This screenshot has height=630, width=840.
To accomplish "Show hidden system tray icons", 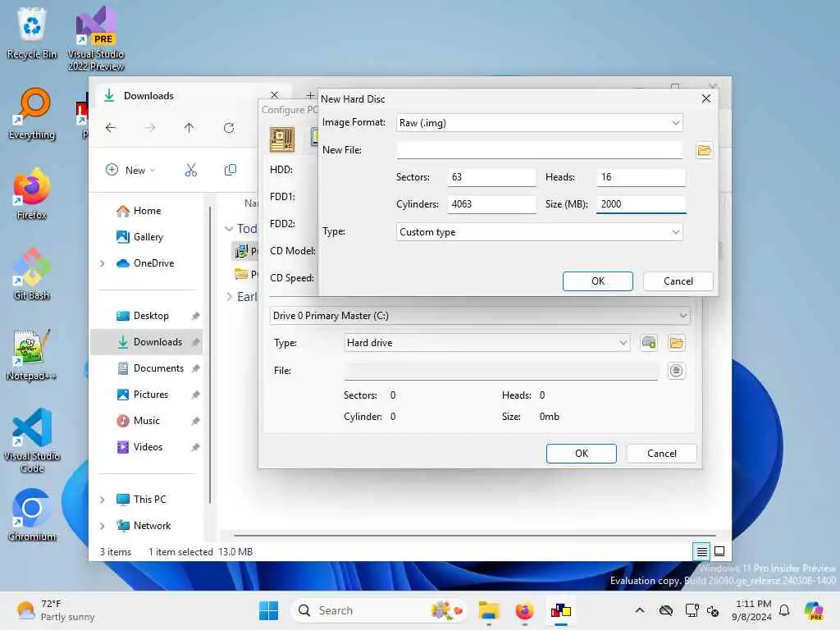I will pos(640,610).
